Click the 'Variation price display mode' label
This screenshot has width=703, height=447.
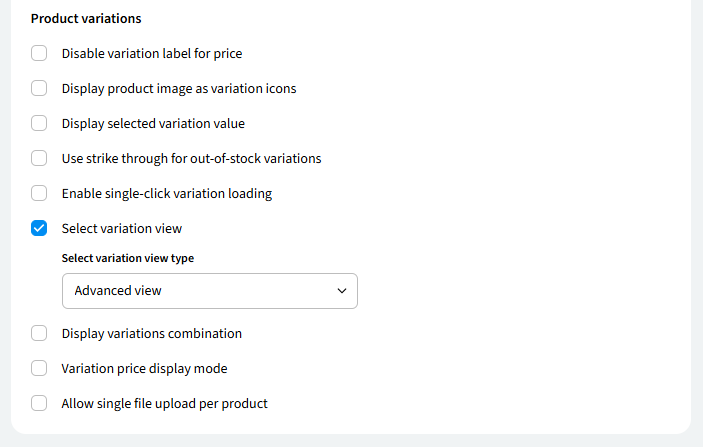(x=145, y=368)
